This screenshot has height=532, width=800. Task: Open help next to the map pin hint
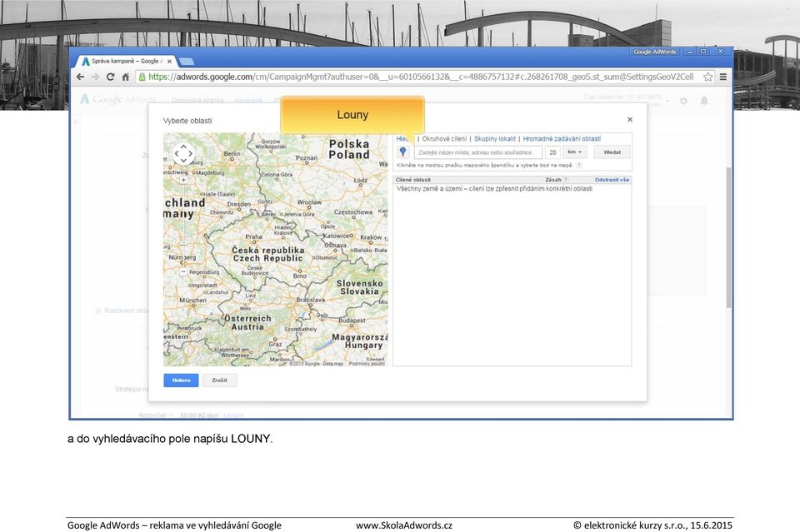(x=579, y=165)
